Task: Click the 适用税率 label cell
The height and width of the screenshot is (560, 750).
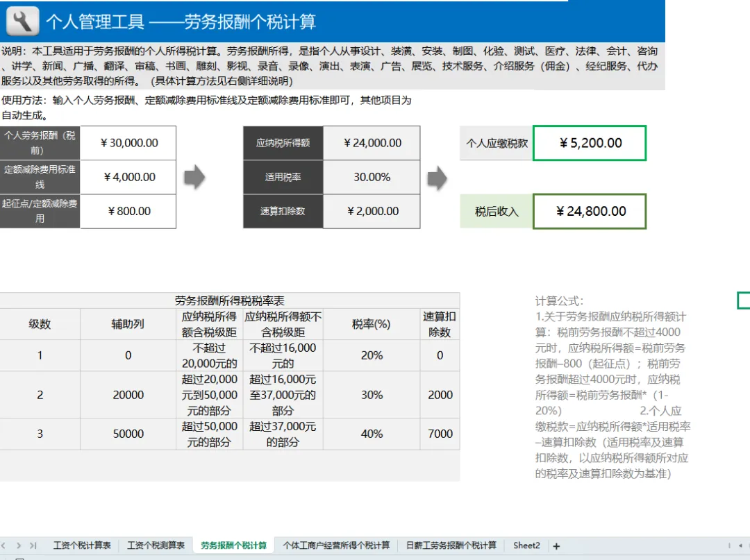Action: (x=283, y=177)
